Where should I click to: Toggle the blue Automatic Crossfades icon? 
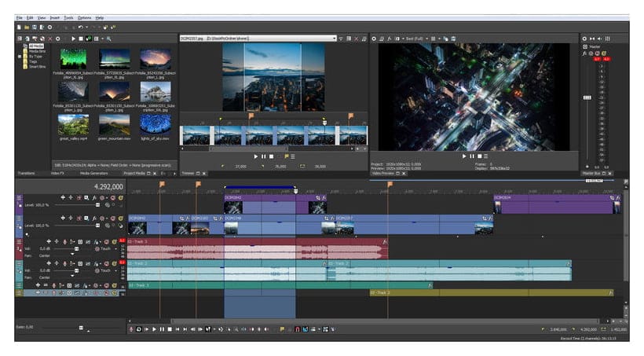coord(306,329)
